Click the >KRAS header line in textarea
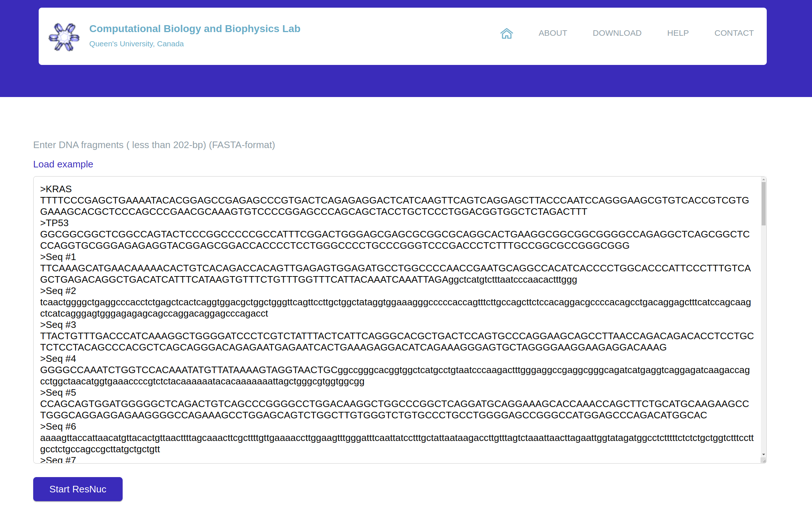The height and width of the screenshot is (511, 812). coord(56,189)
